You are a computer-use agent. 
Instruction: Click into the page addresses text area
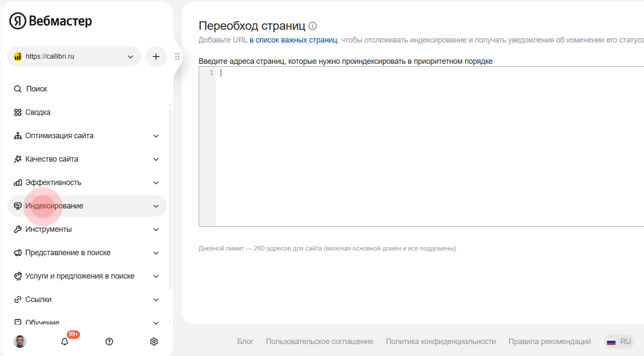pyautogui.click(x=425, y=145)
